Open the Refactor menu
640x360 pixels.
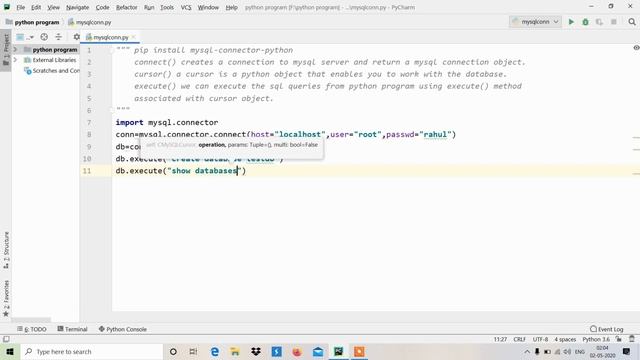pos(127,7)
